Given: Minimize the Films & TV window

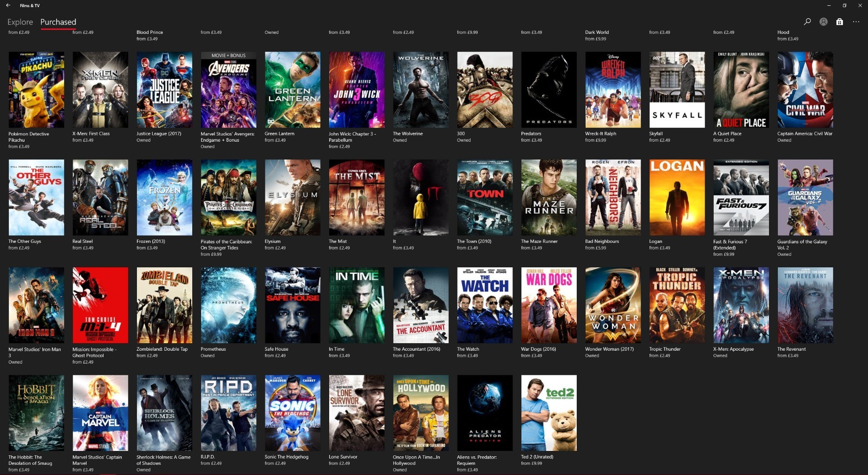Looking at the screenshot, I should 829,5.
